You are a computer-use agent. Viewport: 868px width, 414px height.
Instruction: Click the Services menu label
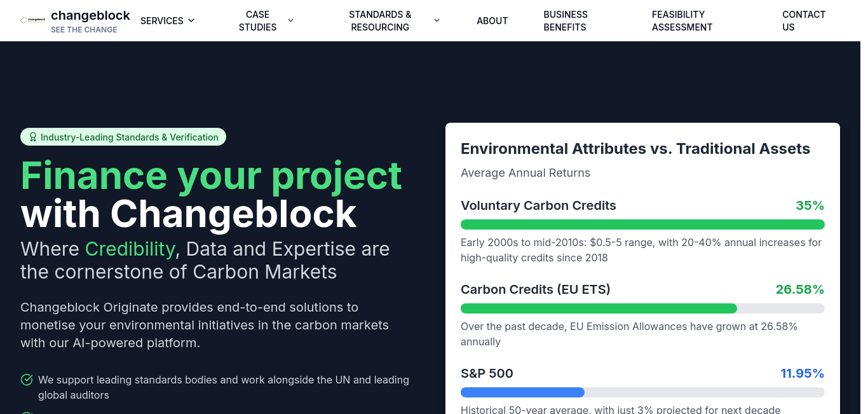pyautogui.click(x=161, y=20)
